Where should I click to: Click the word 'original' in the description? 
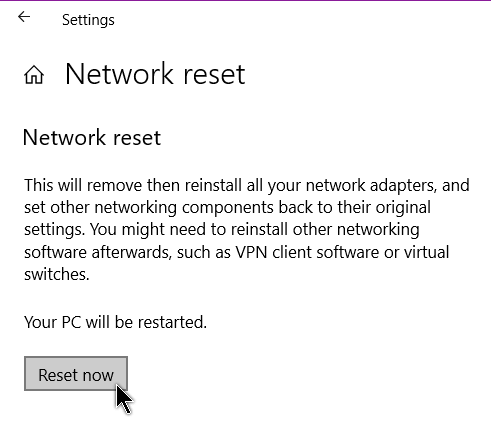[403, 208]
